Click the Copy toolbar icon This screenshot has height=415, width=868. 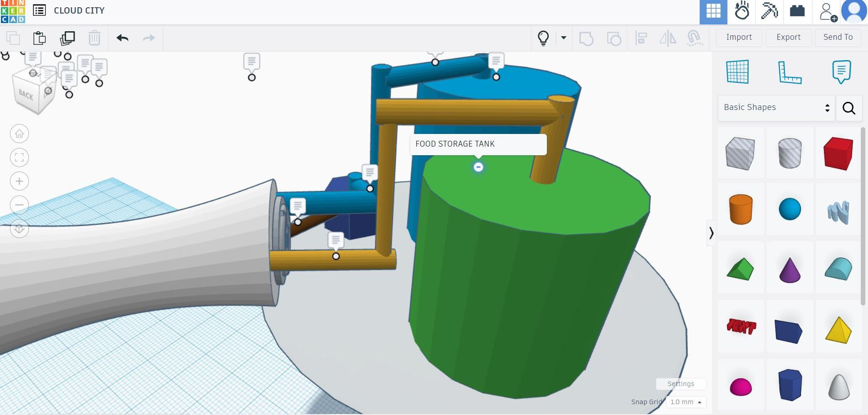(13, 38)
